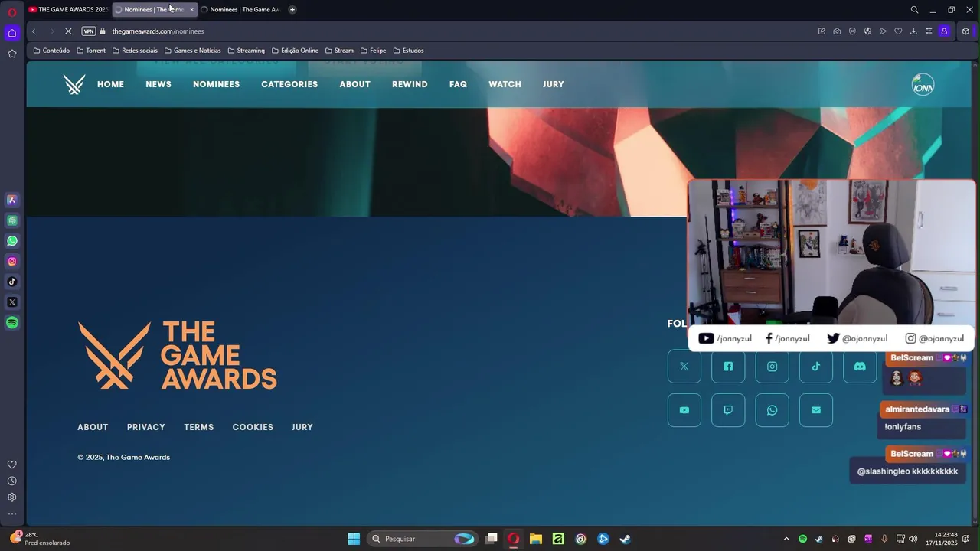The image size is (980, 551).
Task: Open footer COOKIES link
Action: pos(253,427)
